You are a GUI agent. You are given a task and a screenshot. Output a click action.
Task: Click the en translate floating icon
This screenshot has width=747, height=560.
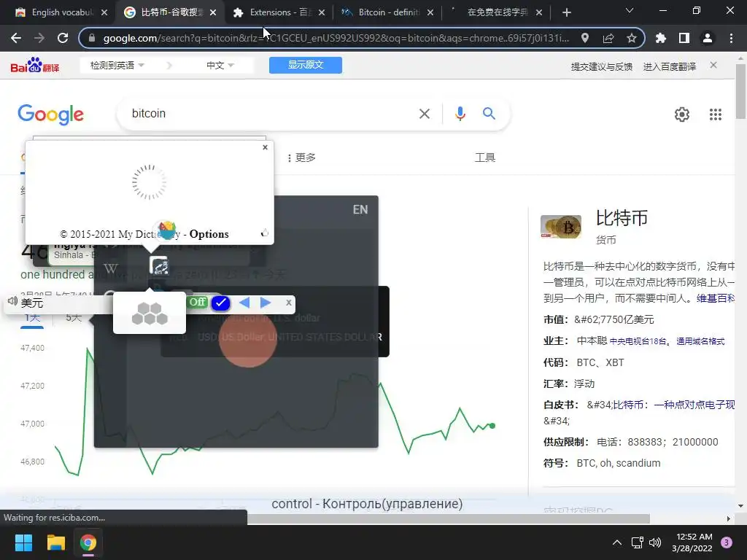click(159, 265)
